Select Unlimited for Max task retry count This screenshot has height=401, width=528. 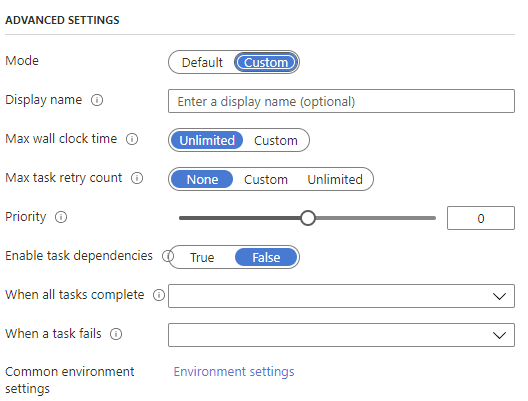click(335, 179)
